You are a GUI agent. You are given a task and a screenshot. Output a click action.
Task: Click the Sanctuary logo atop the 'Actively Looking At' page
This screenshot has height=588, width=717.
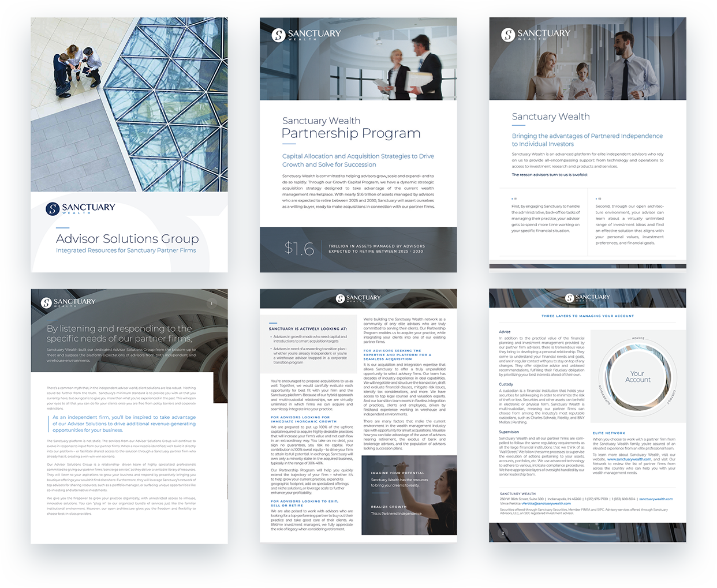tap(358, 298)
